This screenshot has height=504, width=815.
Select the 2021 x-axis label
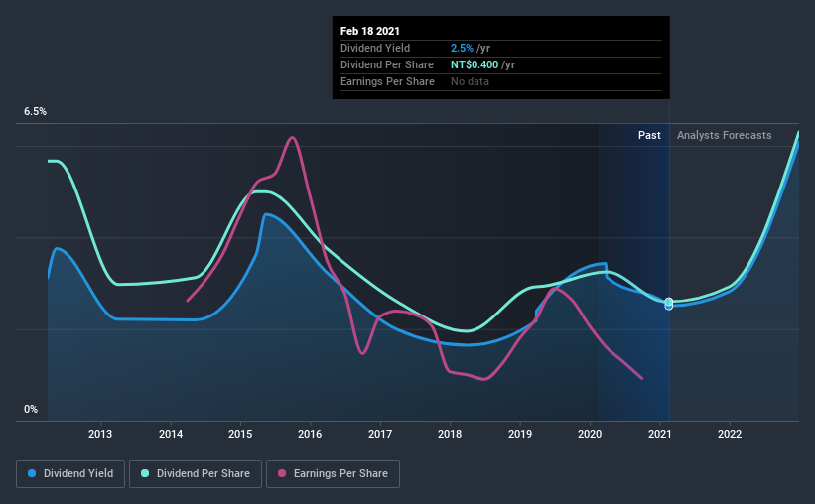tap(659, 434)
